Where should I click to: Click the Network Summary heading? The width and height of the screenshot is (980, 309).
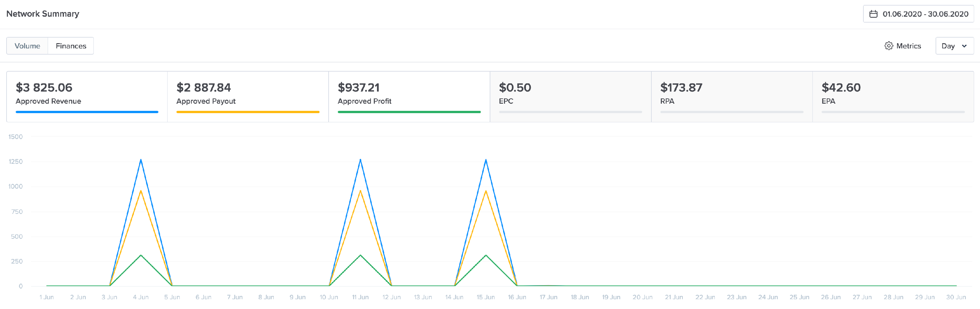[x=42, y=14]
